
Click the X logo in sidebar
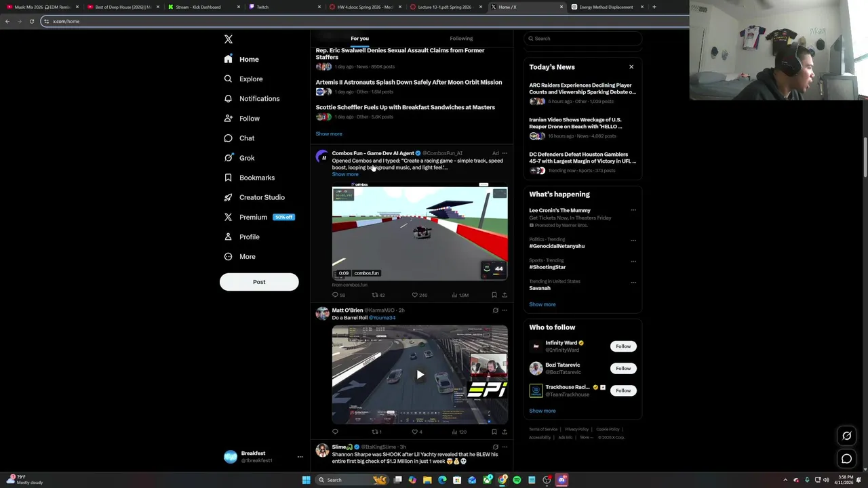click(229, 39)
